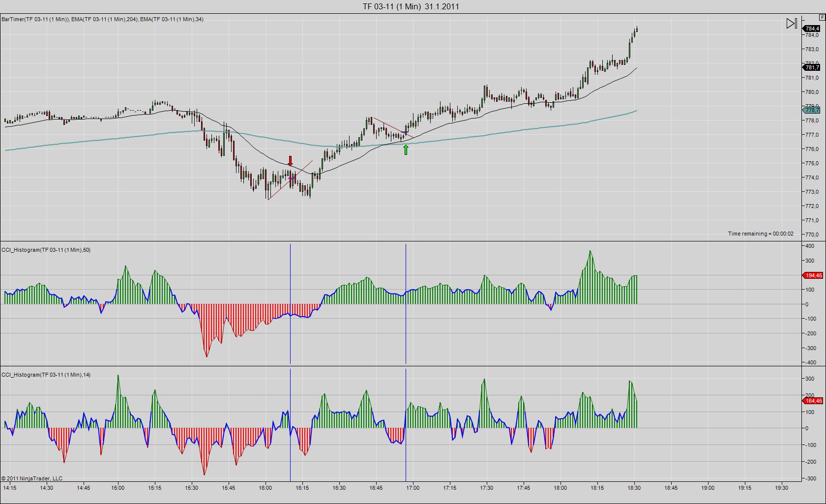Click the green up arrow marker on chart
The width and height of the screenshot is (826, 504).
(406, 149)
